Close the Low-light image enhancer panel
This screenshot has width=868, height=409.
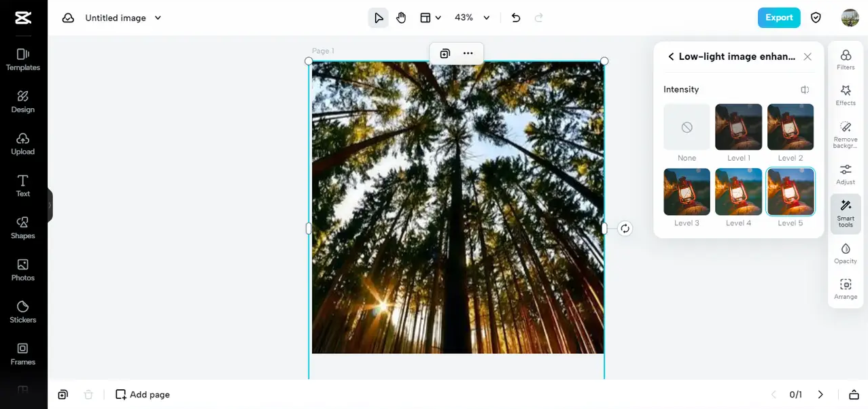pos(808,56)
